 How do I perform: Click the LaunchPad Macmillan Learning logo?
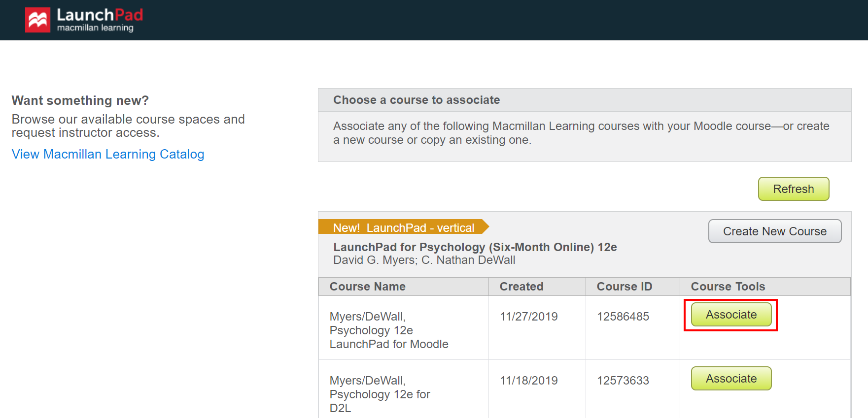[x=84, y=20]
